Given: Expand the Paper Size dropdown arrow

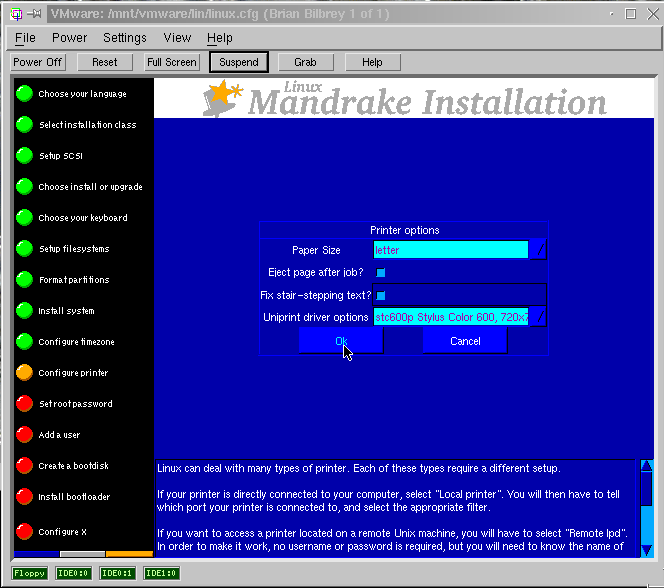Looking at the screenshot, I should pyautogui.click(x=538, y=250).
